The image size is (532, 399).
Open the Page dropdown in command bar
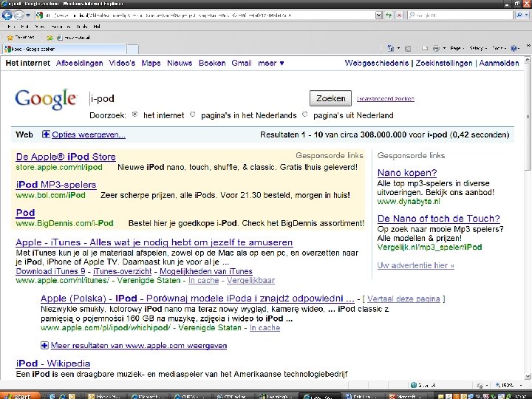[x=457, y=49]
